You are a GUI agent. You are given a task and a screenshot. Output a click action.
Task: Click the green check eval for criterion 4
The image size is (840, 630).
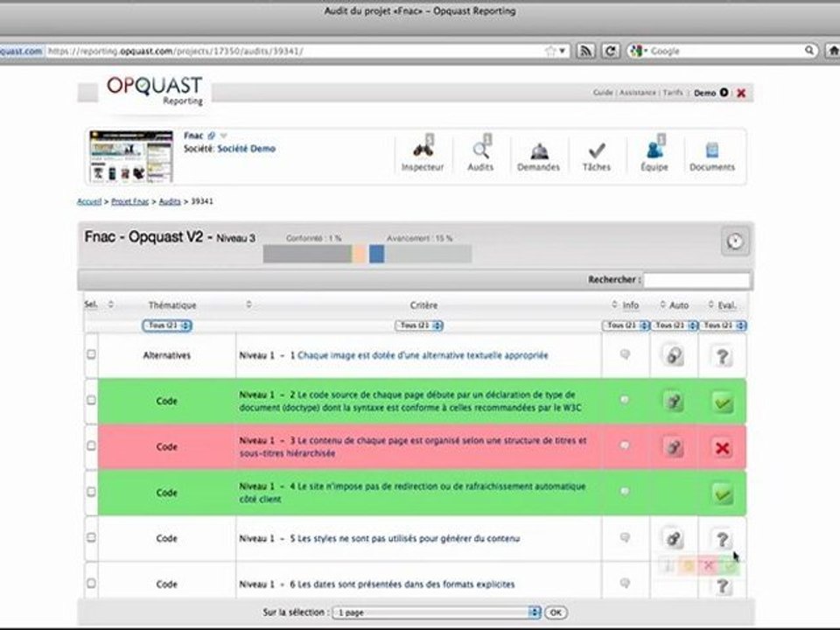[723, 493]
